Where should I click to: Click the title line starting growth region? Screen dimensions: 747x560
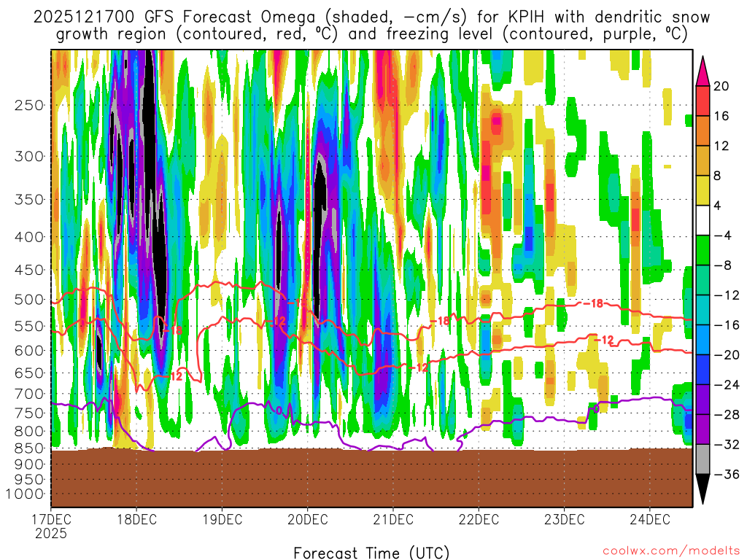pyautogui.click(x=371, y=34)
